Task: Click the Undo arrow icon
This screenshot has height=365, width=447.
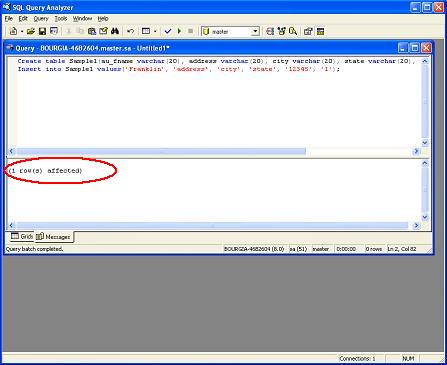Action: pos(131,31)
